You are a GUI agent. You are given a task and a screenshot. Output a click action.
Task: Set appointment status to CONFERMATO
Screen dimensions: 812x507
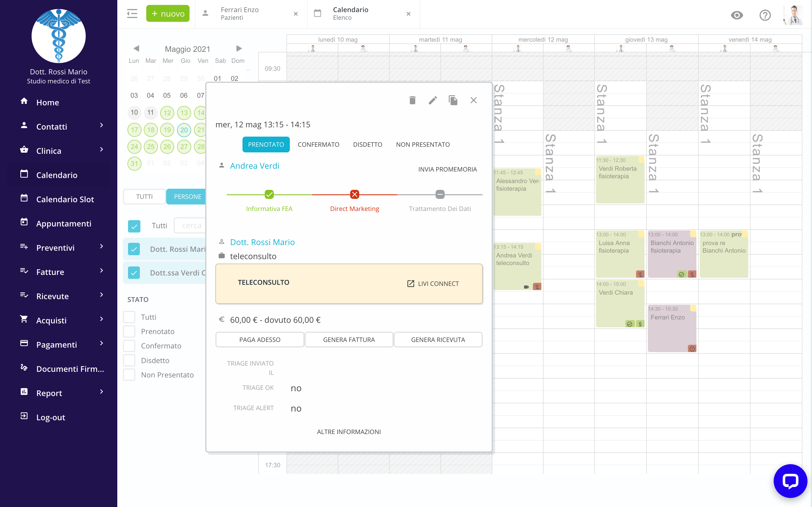tap(318, 144)
